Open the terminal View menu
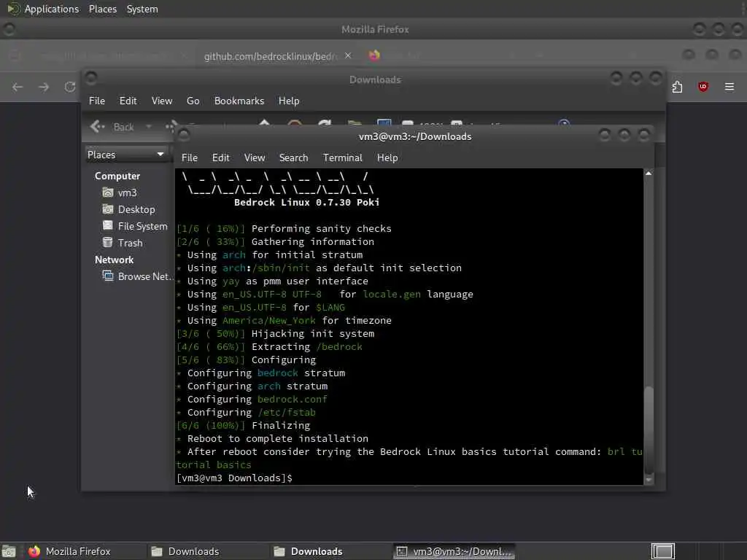 coord(255,157)
